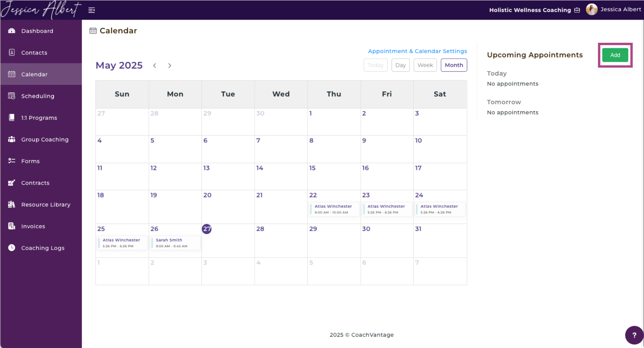Click the 1:1 Programs book icon

12,118
